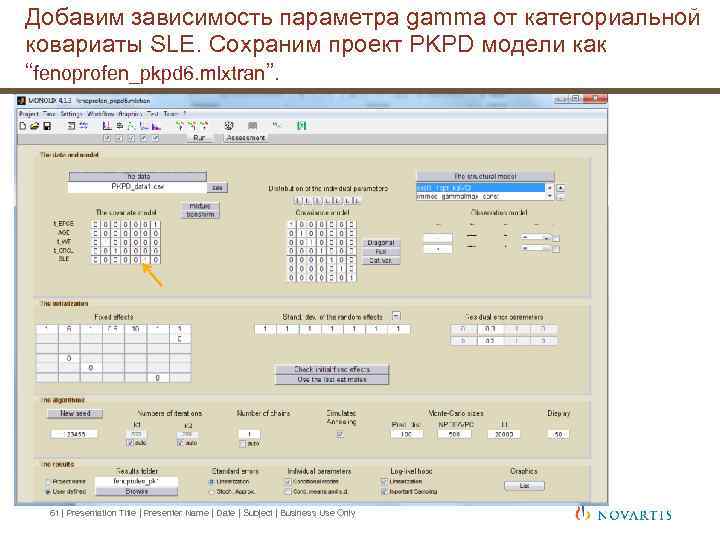Click up scroll arrow of structural model list

(549, 188)
